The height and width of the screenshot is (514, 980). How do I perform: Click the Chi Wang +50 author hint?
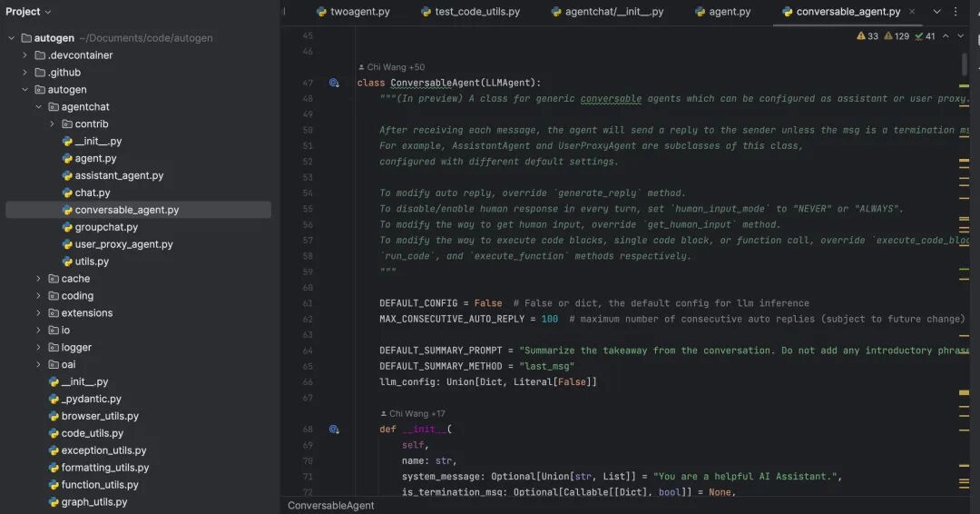click(395, 67)
